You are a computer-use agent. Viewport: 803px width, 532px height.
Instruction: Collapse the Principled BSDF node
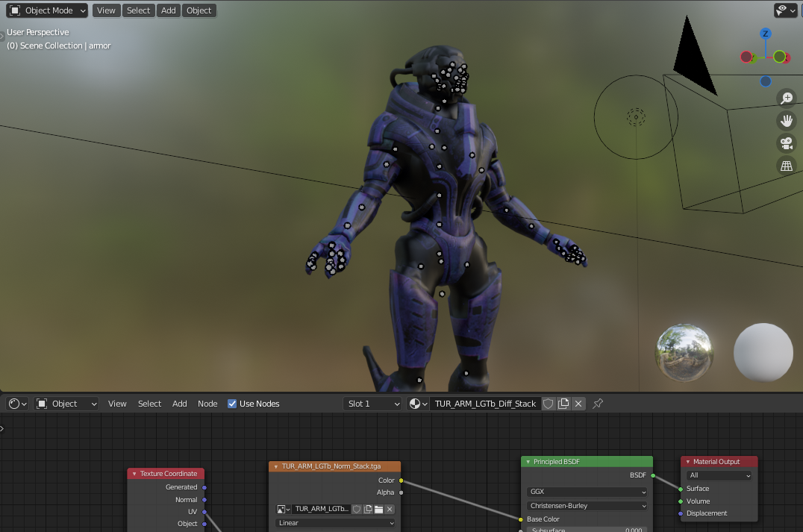click(x=528, y=462)
